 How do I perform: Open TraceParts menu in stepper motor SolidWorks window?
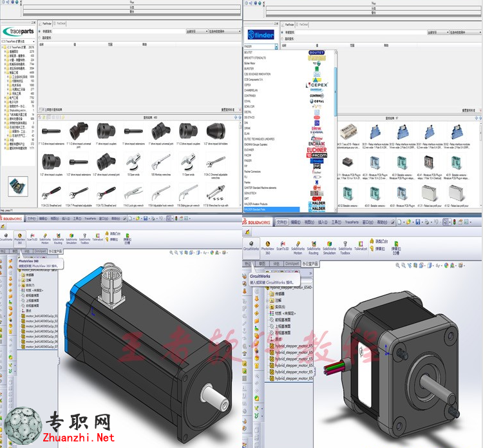(x=352, y=222)
